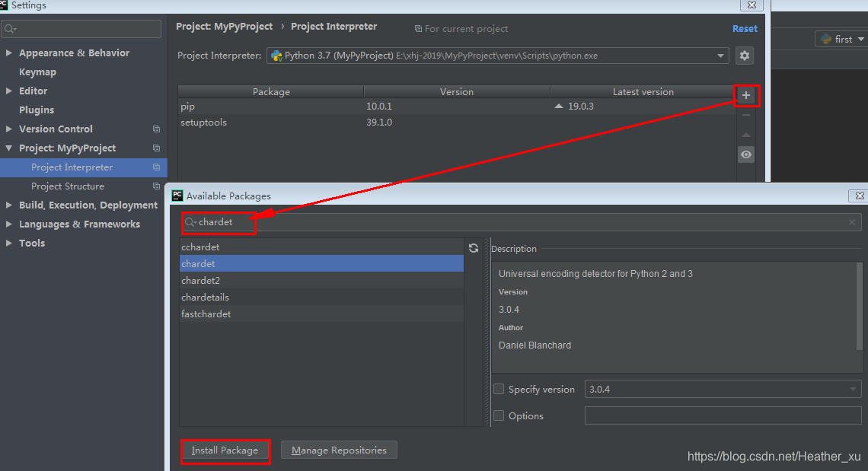Image resolution: width=868 pixels, height=471 pixels.
Task: Select chardet in available packages
Action: point(321,263)
